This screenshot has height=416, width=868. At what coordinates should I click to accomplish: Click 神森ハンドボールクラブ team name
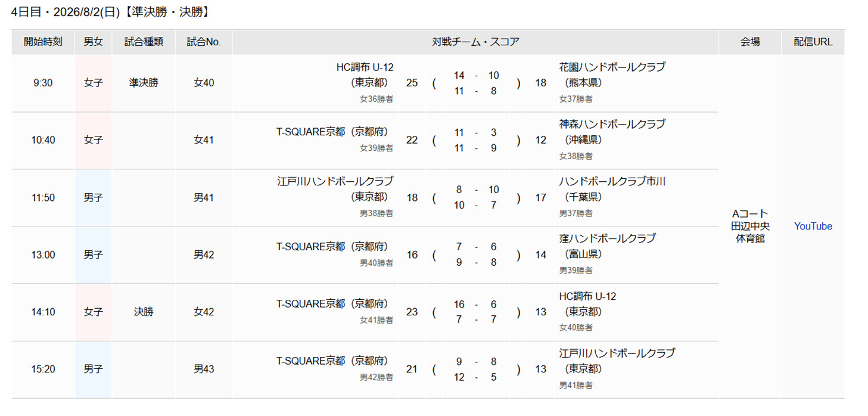612,125
